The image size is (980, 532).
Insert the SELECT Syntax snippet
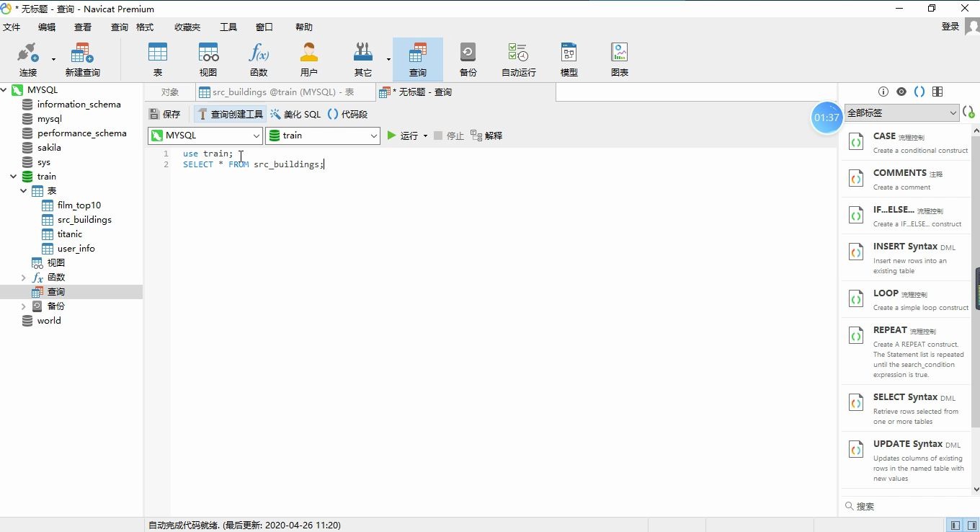pyautogui.click(x=907, y=409)
